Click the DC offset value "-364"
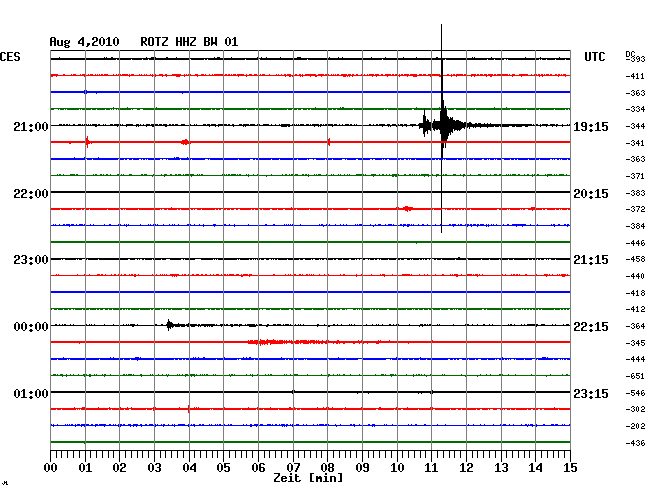650x494 pixels. 635,326
